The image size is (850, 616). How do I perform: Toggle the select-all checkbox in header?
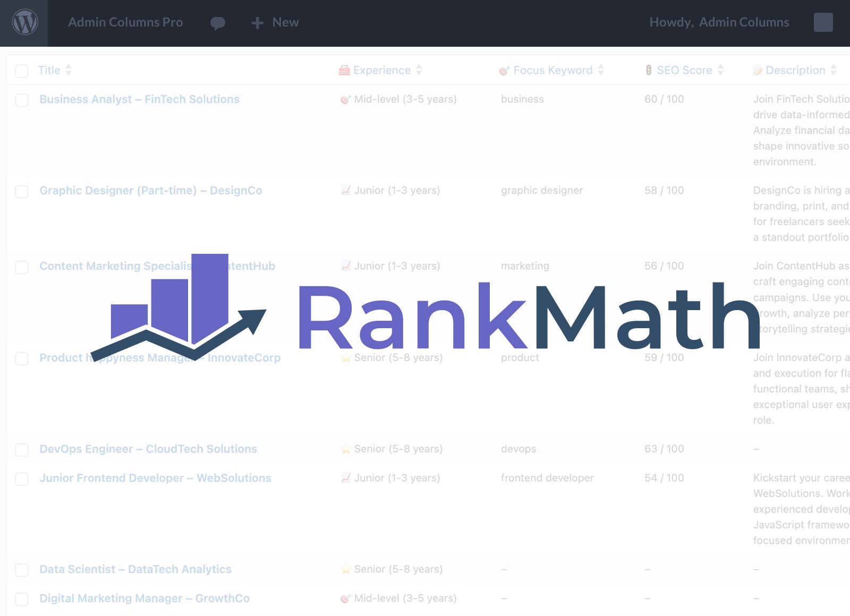pos(22,71)
